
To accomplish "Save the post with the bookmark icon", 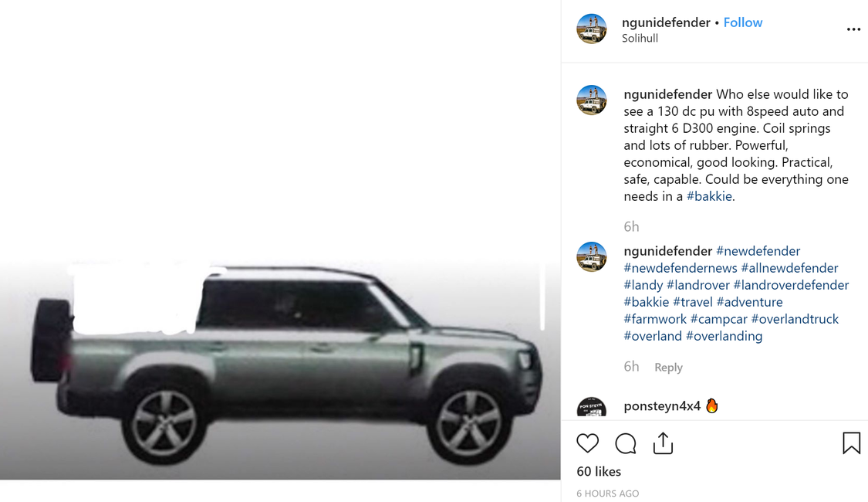I will (x=851, y=443).
